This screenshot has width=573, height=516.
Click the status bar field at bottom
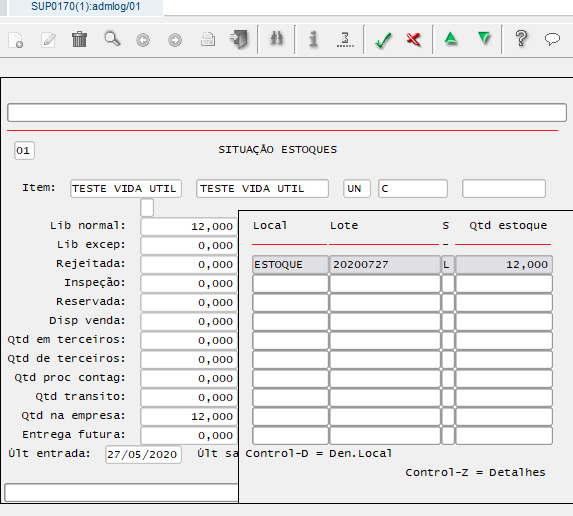click(x=121, y=492)
